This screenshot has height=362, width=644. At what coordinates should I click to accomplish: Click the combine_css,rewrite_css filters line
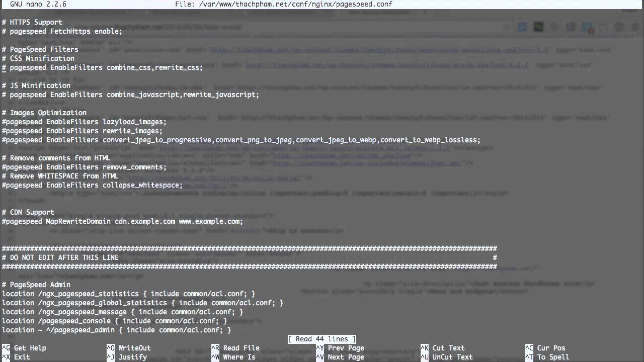(x=102, y=67)
